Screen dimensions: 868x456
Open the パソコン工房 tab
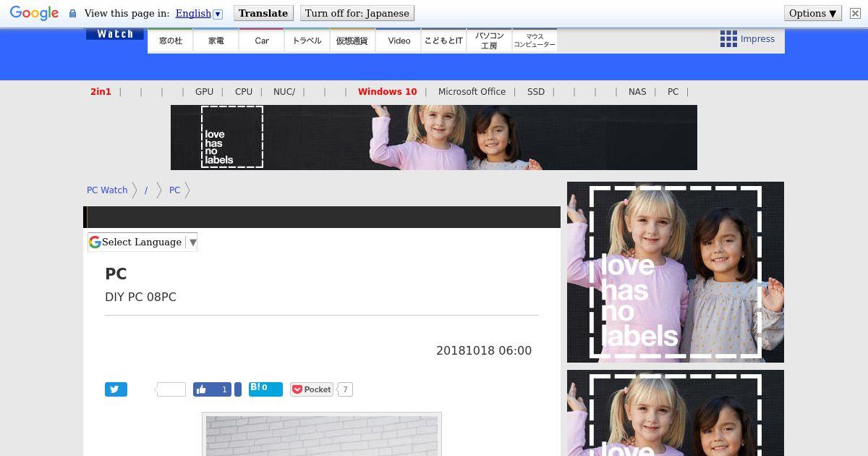[x=489, y=41]
